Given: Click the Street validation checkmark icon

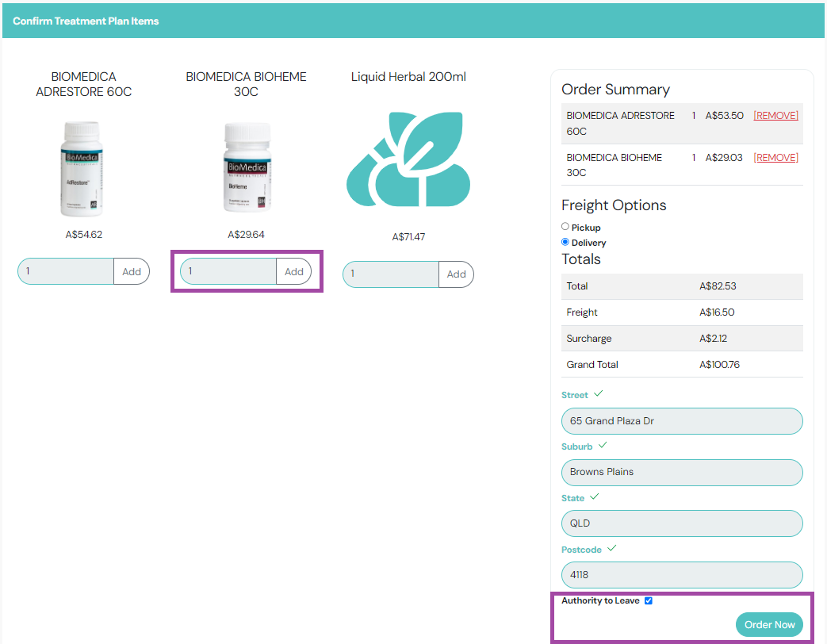Looking at the screenshot, I should pos(598,393).
